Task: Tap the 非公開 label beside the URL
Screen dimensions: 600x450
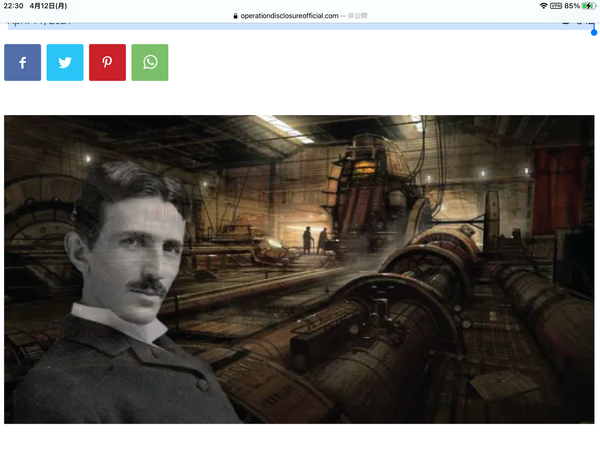Action: 358,16
